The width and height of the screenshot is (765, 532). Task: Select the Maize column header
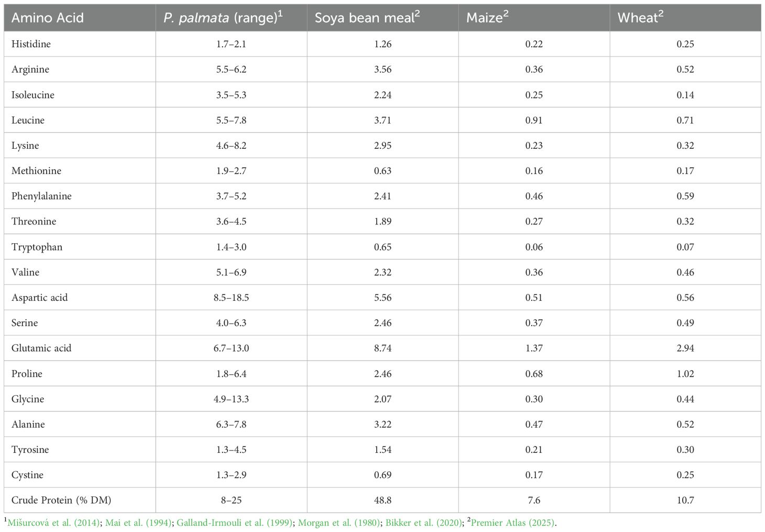[x=487, y=18]
